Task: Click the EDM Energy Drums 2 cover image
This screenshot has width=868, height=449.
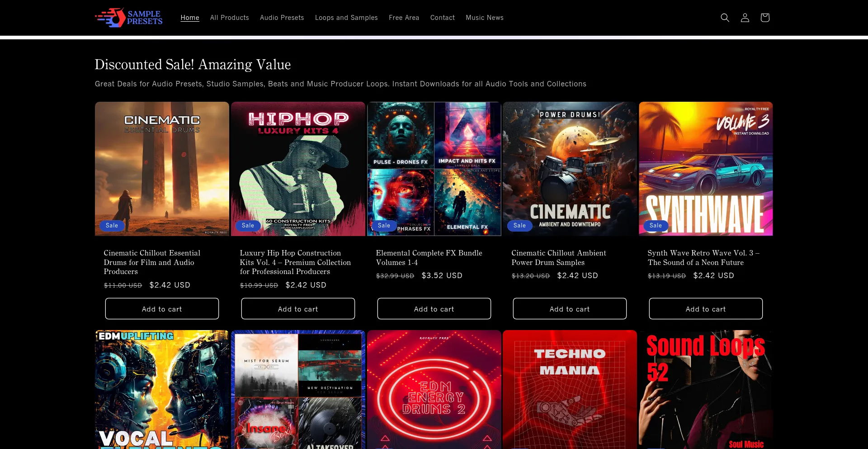Action: click(x=434, y=389)
